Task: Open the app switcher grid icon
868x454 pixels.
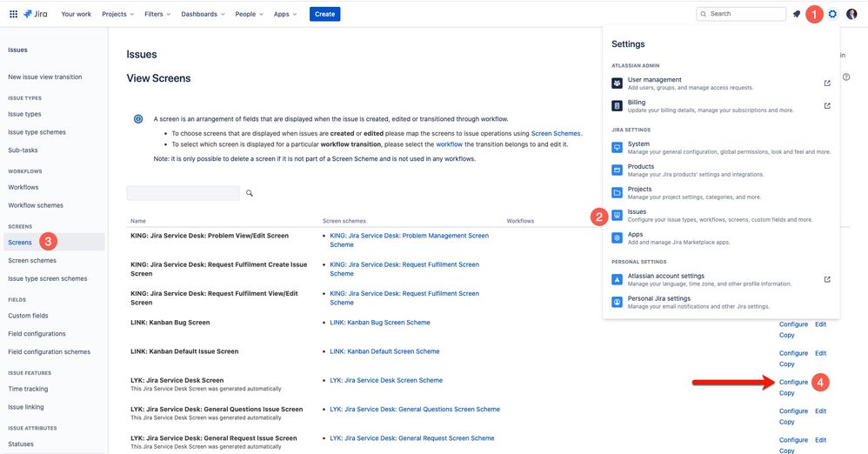Action: tap(13, 14)
